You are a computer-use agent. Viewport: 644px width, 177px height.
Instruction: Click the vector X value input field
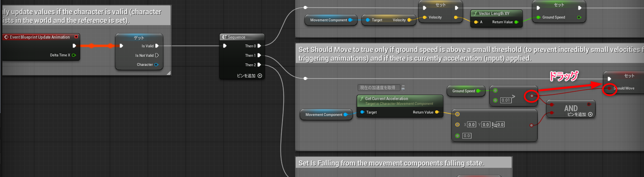point(471,125)
